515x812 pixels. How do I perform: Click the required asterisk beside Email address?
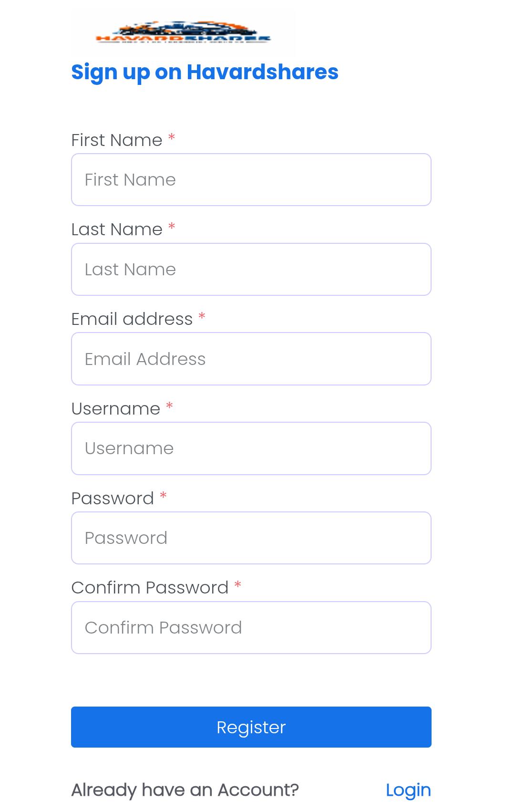click(202, 317)
